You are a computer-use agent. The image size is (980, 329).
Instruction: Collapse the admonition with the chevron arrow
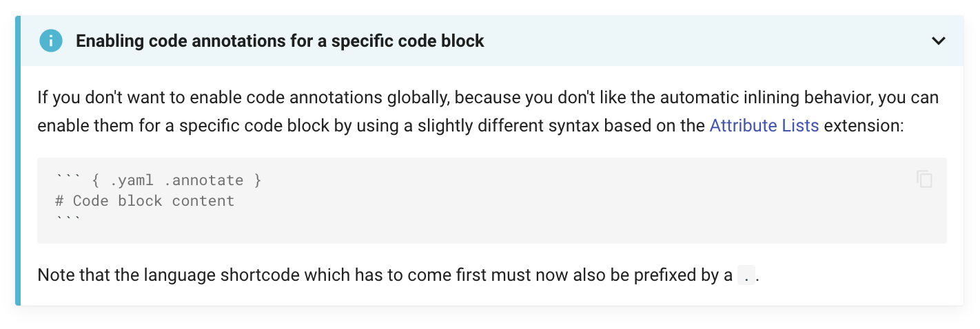(939, 41)
